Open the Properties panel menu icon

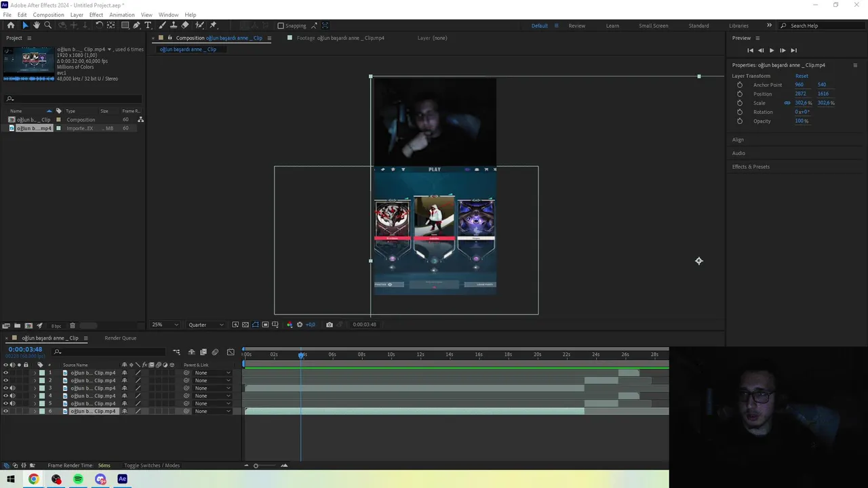pyautogui.click(x=855, y=65)
